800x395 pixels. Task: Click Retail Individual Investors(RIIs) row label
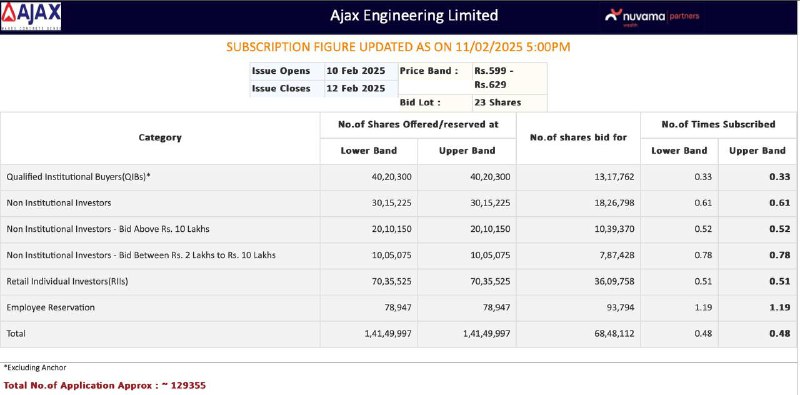67,282
